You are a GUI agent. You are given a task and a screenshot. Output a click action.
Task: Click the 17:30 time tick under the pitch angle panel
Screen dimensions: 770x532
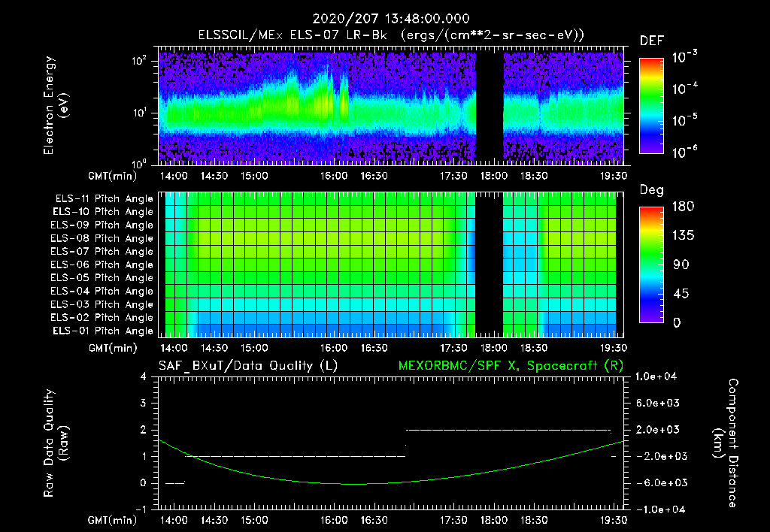click(453, 348)
